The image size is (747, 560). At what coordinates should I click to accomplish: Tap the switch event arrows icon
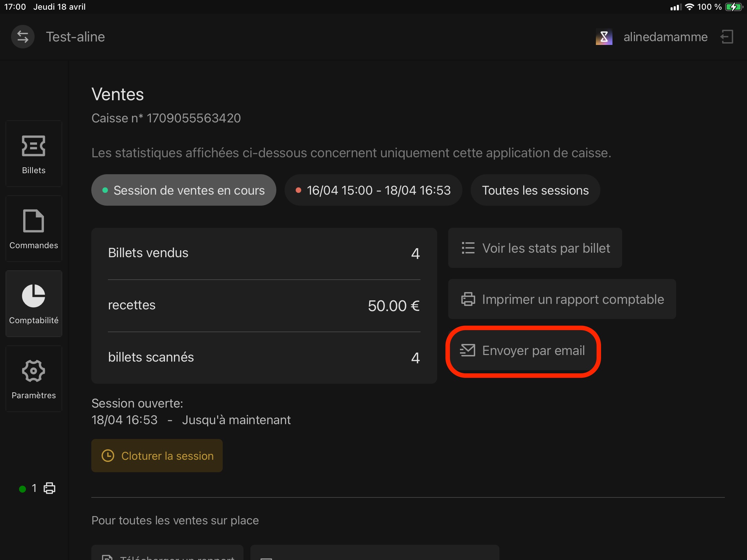pos(23,37)
